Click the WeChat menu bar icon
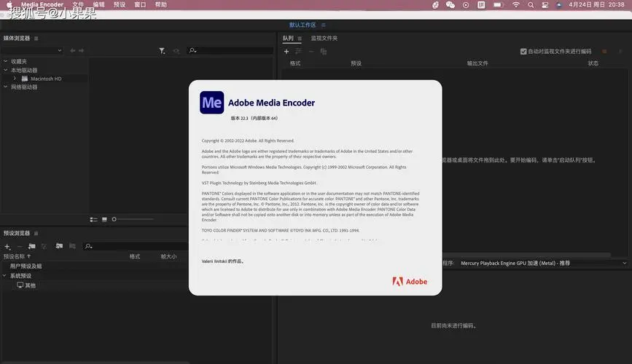 [450, 5]
